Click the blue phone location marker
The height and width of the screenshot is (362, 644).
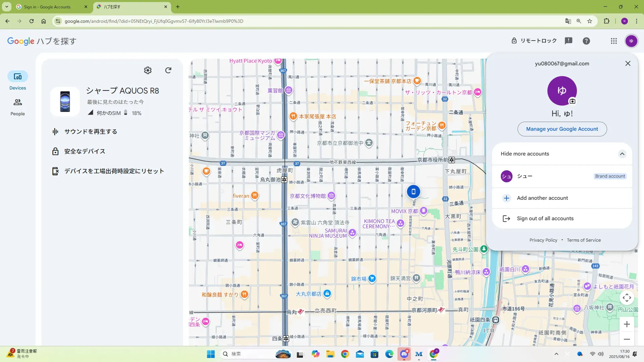pyautogui.click(x=413, y=191)
